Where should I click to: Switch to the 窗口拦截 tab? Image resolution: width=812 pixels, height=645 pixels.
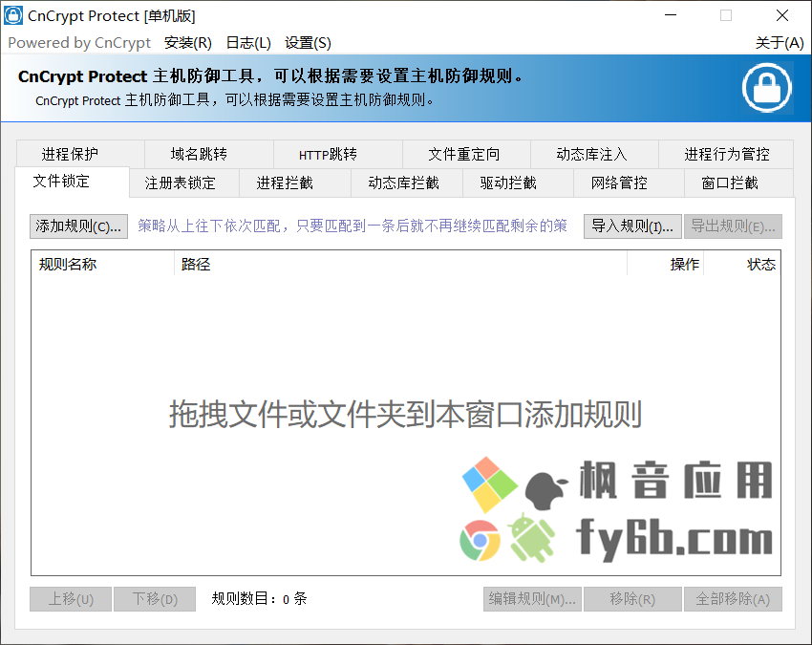click(x=739, y=183)
